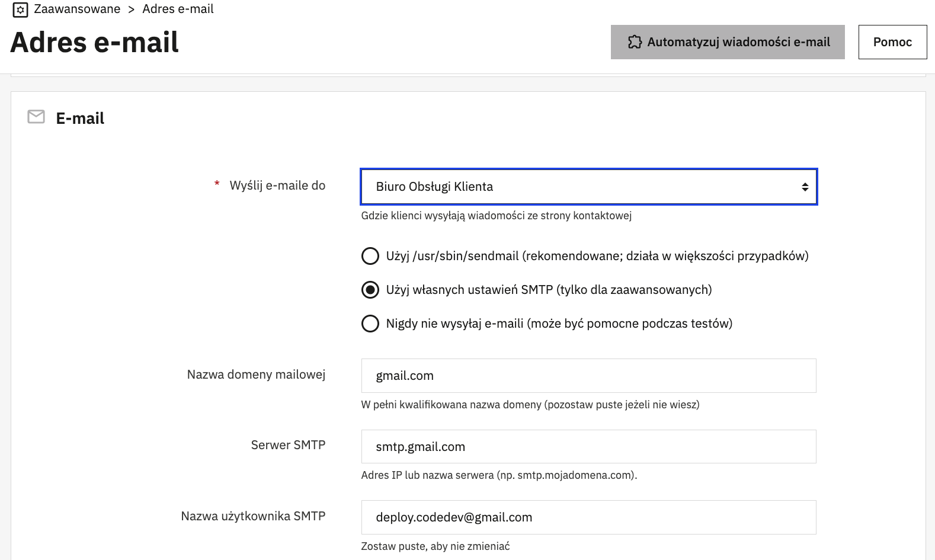The image size is (935, 560).
Task: Focus the Nazwa użytkownika SMTP field
Action: click(x=589, y=517)
